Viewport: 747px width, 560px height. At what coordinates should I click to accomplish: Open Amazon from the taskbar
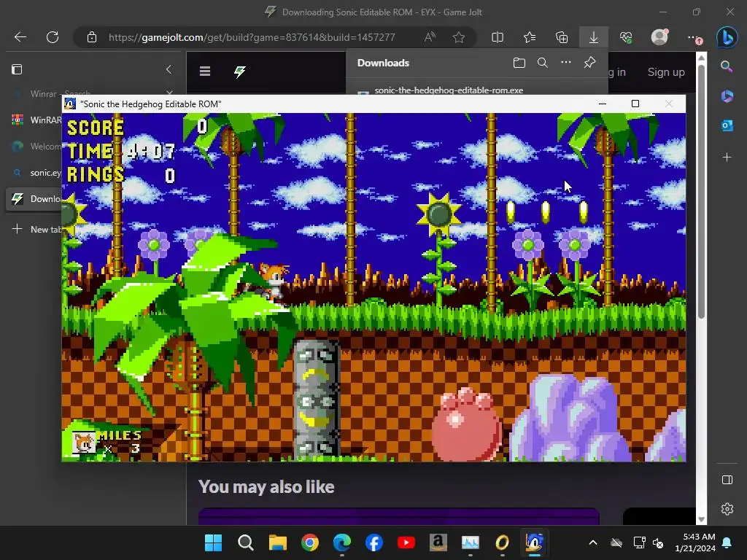pyautogui.click(x=438, y=542)
